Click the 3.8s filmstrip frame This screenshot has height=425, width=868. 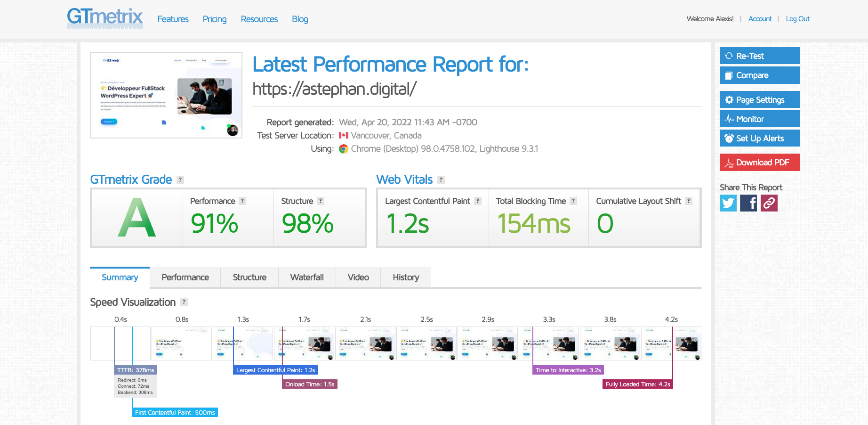pos(610,343)
